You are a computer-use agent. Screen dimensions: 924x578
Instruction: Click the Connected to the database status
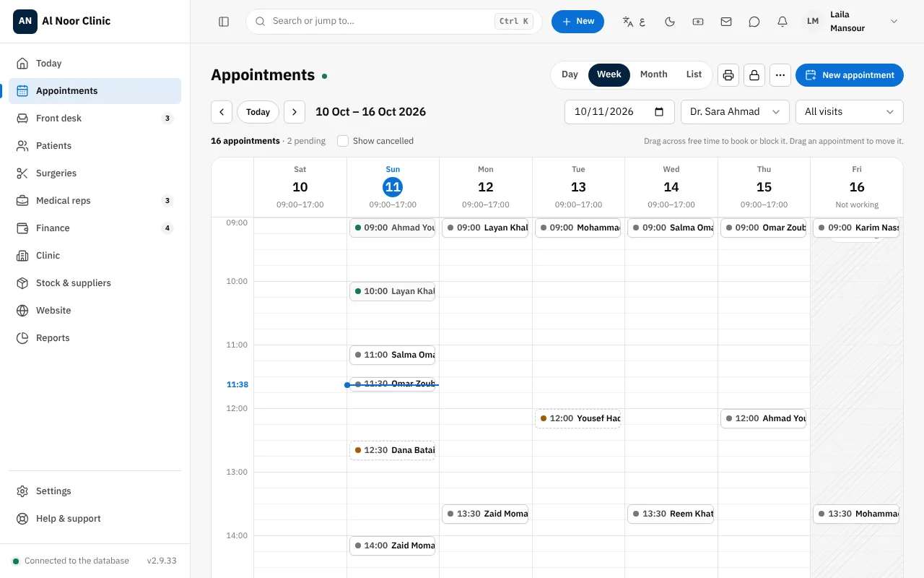[71, 561]
